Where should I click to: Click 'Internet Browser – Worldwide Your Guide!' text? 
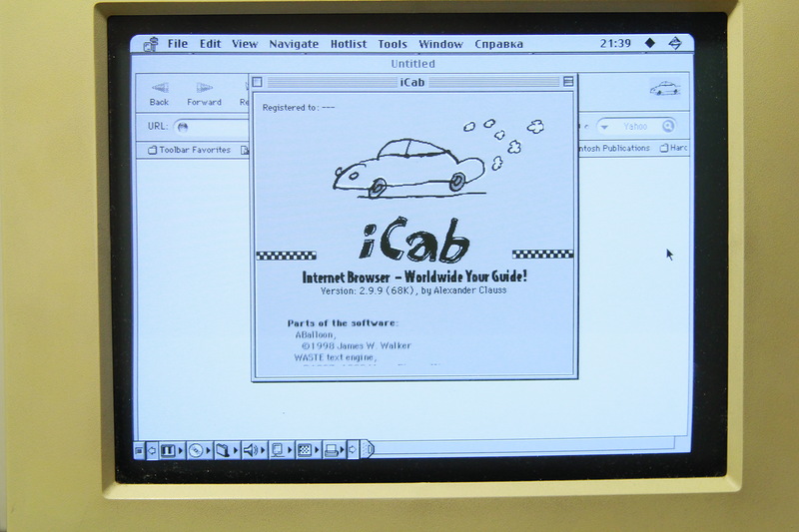414,276
